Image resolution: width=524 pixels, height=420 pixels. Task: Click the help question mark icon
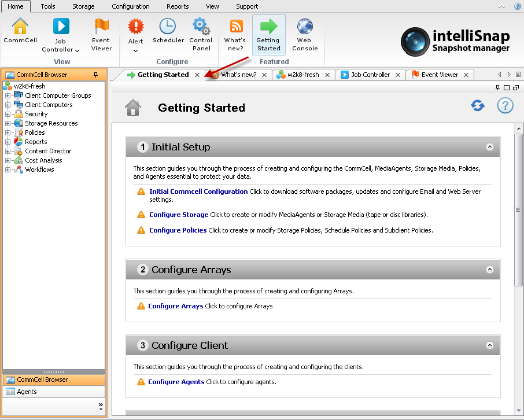coord(505,106)
